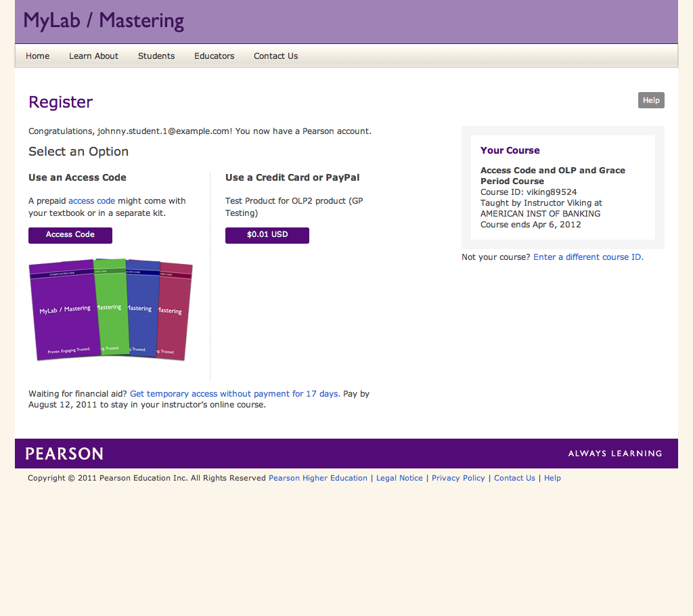This screenshot has width=693, height=616.
Task: Click the Help link in the footer
Action: tap(552, 478)
